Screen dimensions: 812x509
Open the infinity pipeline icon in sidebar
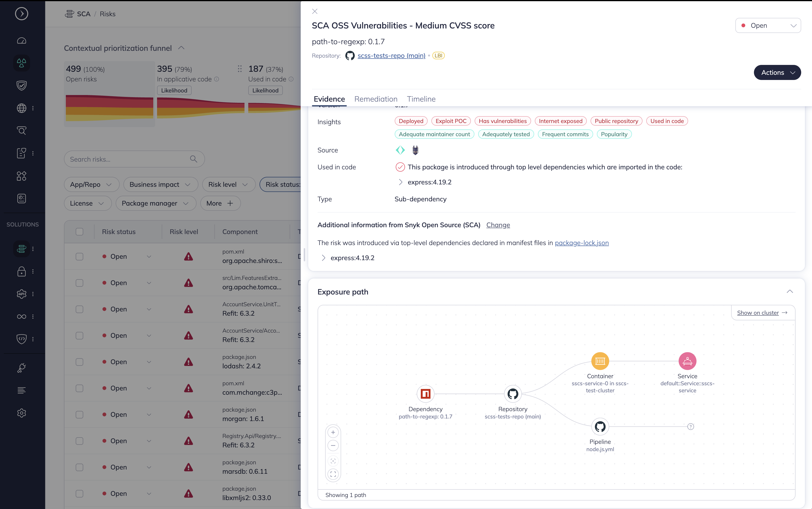[x=22, y=316]
